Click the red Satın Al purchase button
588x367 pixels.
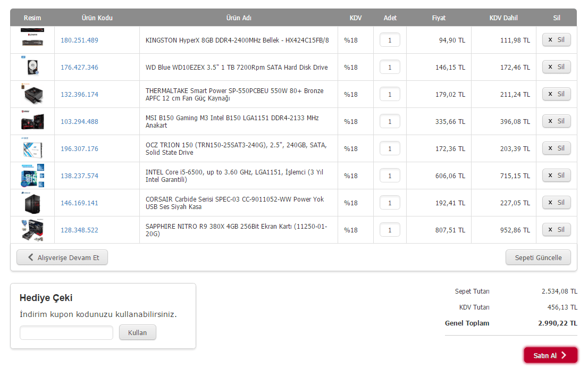tap(550, 355)
